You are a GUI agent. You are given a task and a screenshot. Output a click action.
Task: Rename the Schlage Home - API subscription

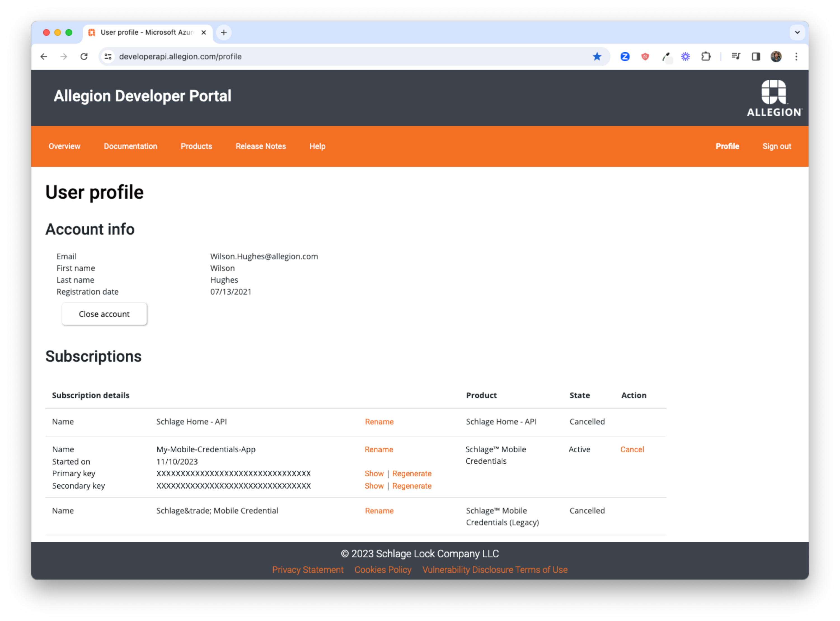tap(379, 422)
